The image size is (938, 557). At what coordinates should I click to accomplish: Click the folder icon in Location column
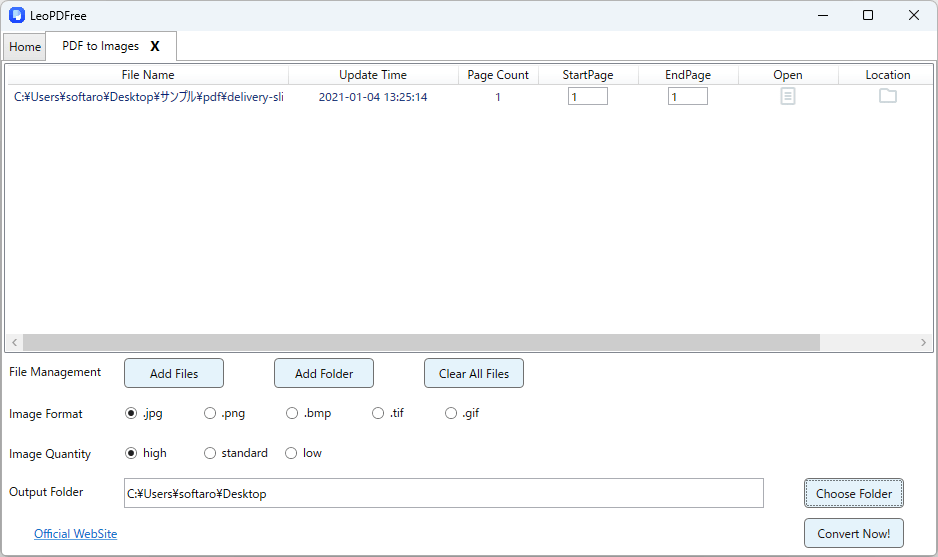coord(887,96)
